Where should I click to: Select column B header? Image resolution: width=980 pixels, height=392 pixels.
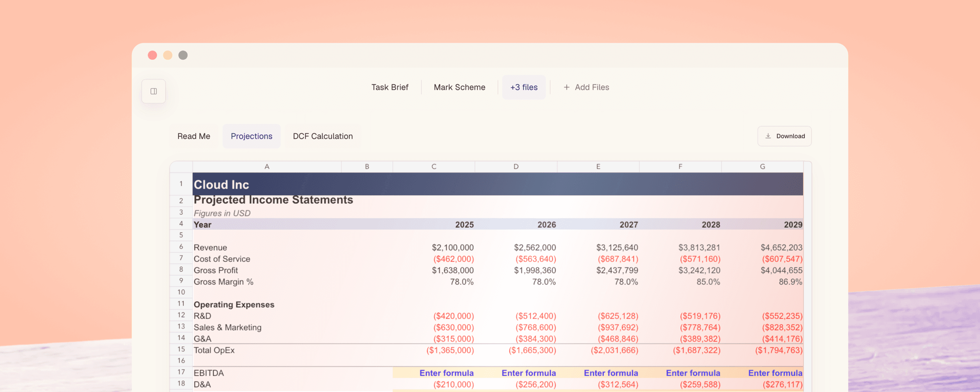367,167
